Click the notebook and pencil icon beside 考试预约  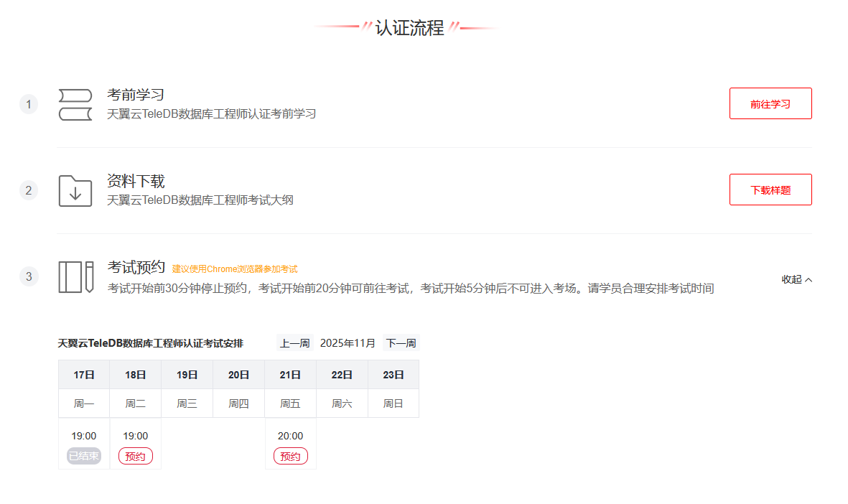tap(75, 277)
